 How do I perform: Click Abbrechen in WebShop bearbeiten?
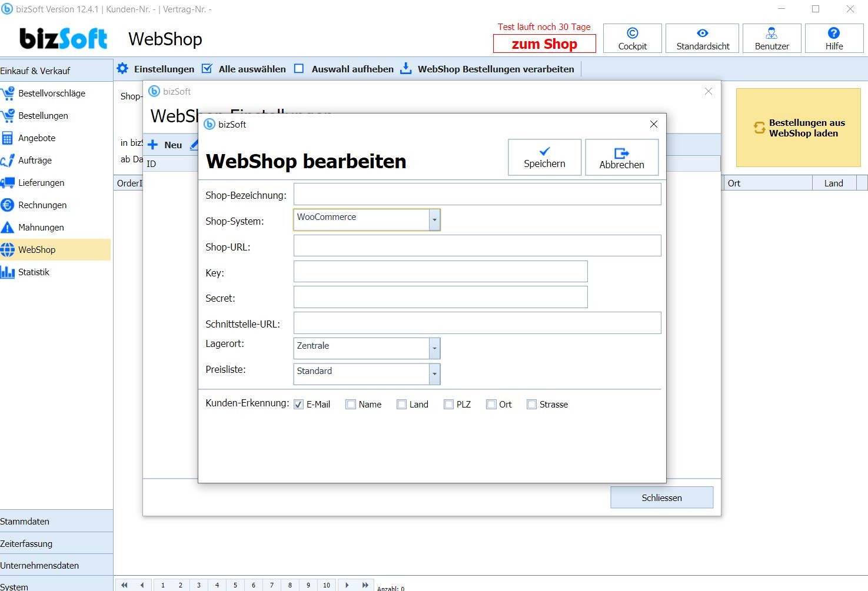coord(621,157)
